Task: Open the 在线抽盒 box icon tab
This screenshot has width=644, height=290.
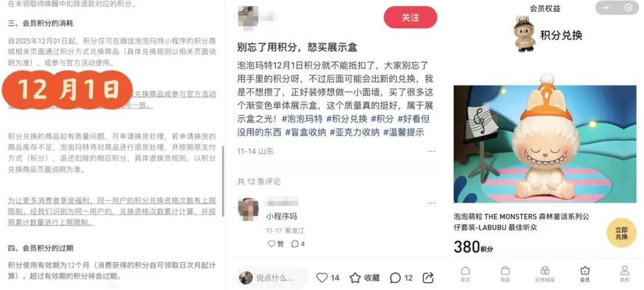Action: (x=545, y=274)
